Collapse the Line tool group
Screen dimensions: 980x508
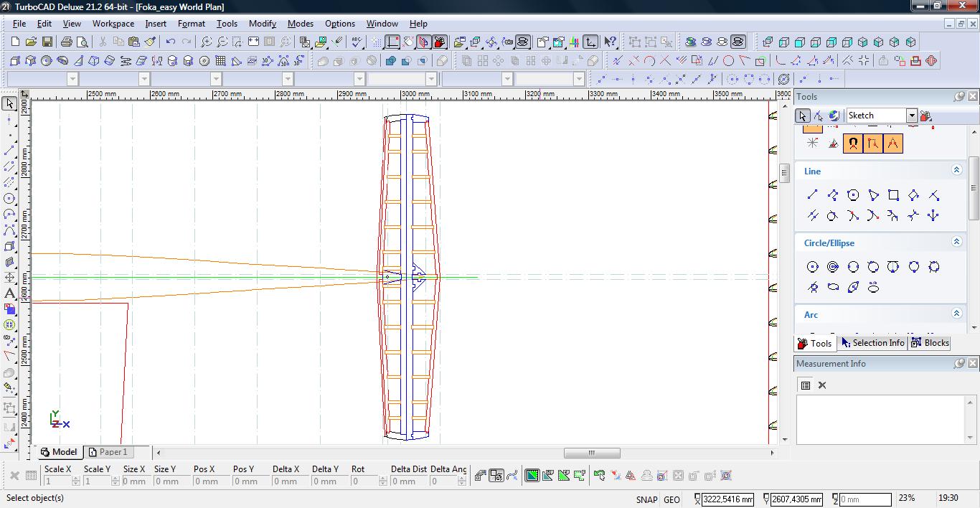click(956, 170)
